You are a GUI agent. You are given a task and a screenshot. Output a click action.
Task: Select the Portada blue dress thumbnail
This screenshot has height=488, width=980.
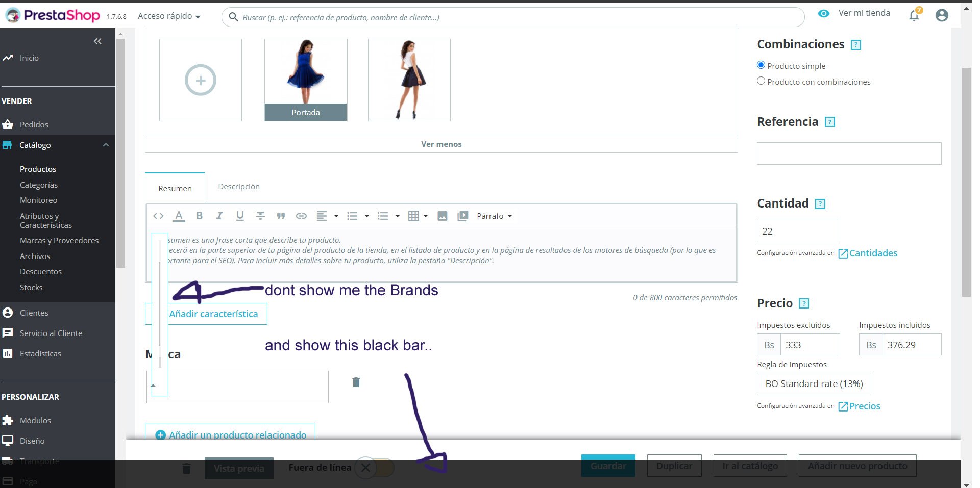click(306, 80)
